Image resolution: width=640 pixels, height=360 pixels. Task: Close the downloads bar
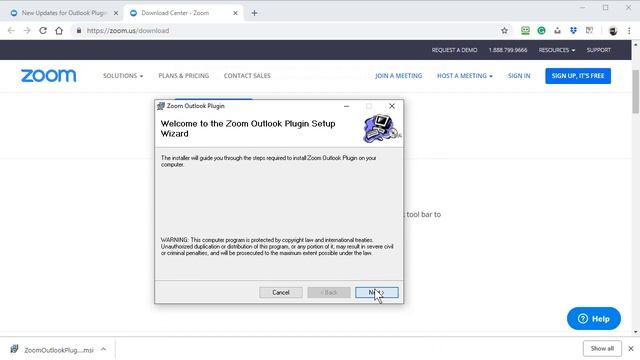(x=631, y=349)
